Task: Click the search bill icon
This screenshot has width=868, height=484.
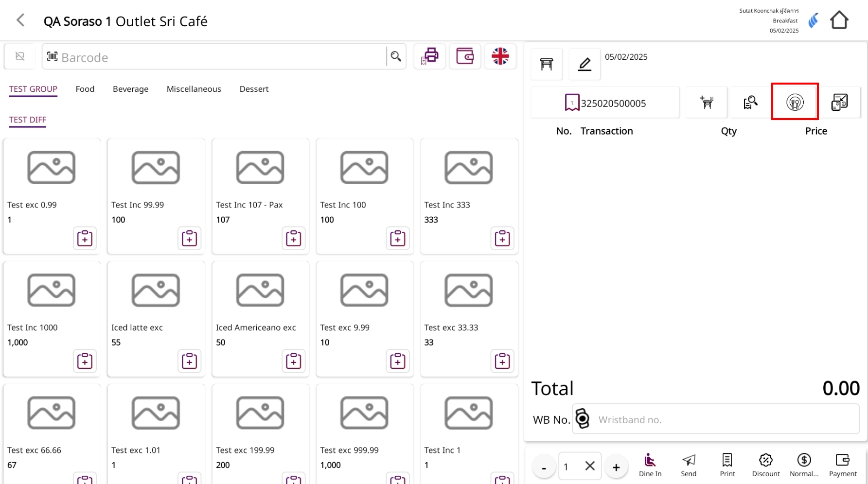Action: [x=750, y=102]
